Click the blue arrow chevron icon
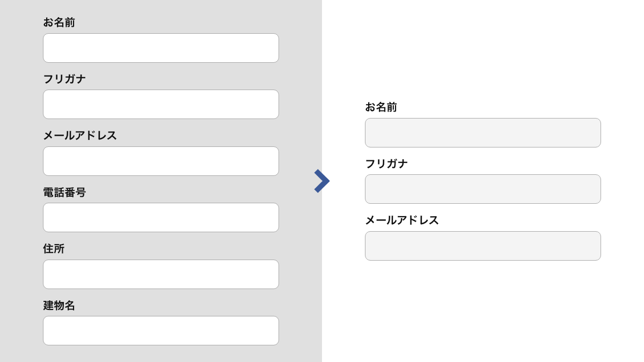Viewport: 644px width, 362px height. click(x=322, y=181)
